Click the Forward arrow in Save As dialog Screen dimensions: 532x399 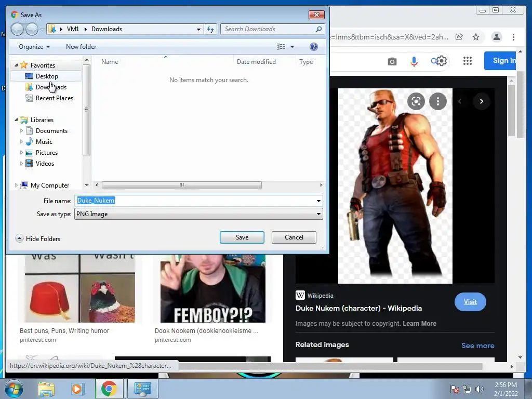32,29
